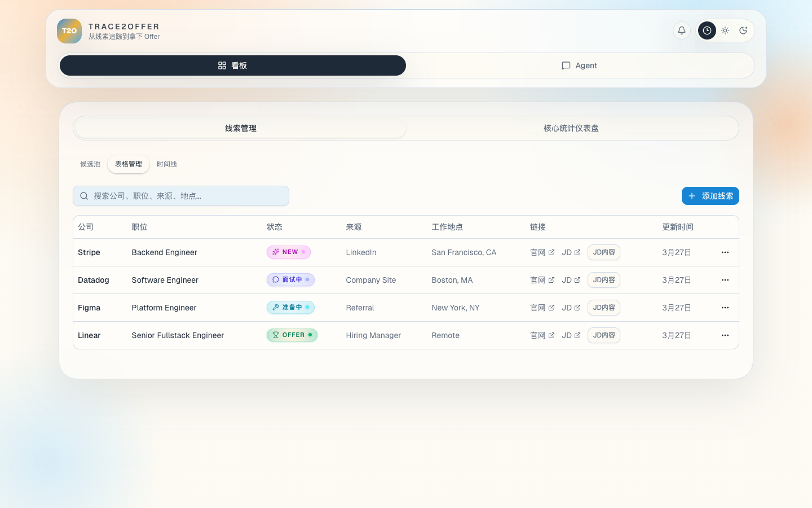This screenshot has height=508, width=812.
Task: Open Stripe 官网 external link
Action: (542, 252)
